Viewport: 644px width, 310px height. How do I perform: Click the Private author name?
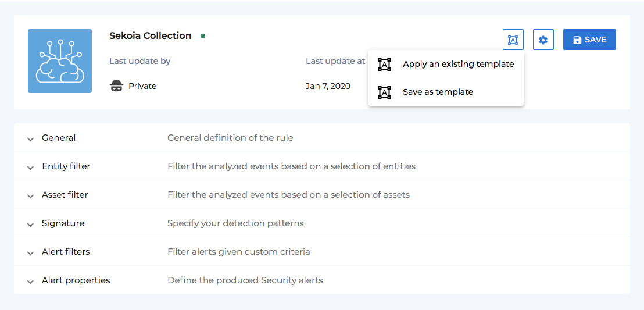click(x=142, y=86)
